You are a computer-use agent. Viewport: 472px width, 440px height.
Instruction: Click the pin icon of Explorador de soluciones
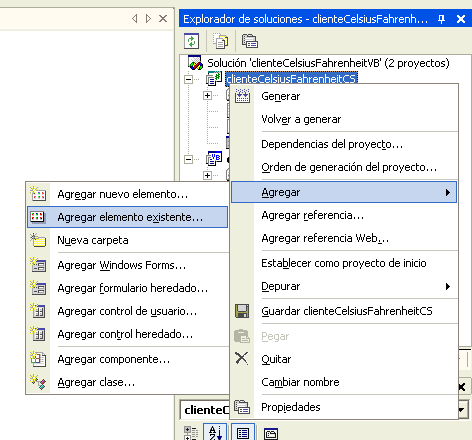click(x=441, y=19)
